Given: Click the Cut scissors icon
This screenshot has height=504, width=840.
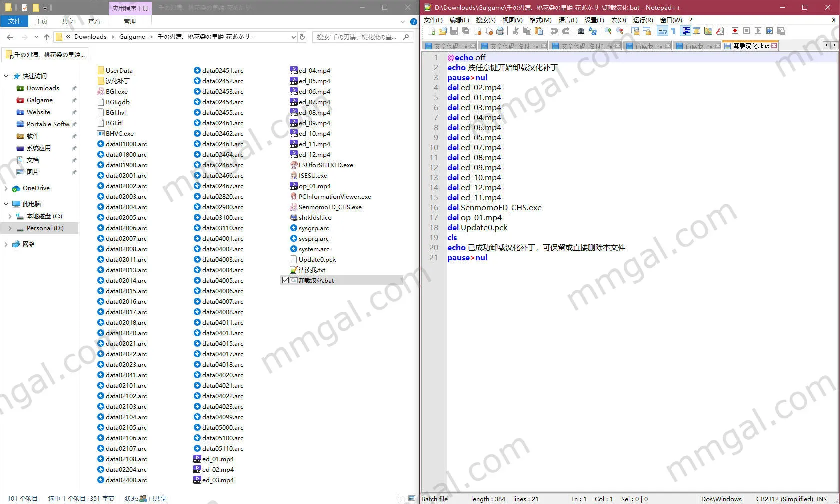Looking at the screenshot, I should (515, 31).
